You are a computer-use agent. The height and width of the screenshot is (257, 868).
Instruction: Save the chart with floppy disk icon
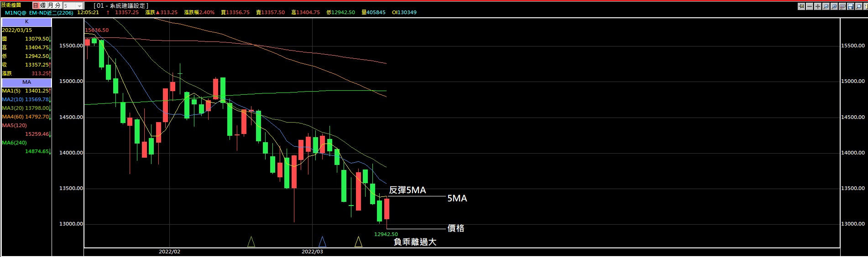pyautogui.click(x=851, y=6)
